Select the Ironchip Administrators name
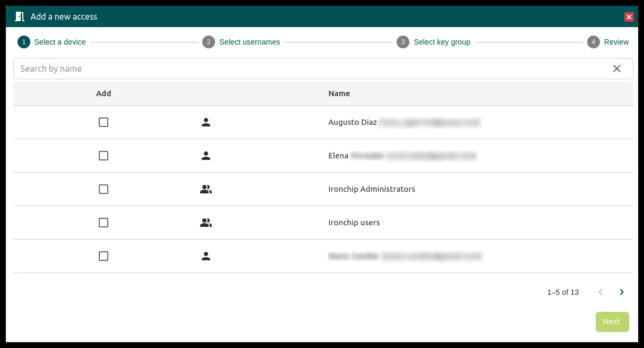This screenshot has width=644, height=348. click(x=372, y=189)
